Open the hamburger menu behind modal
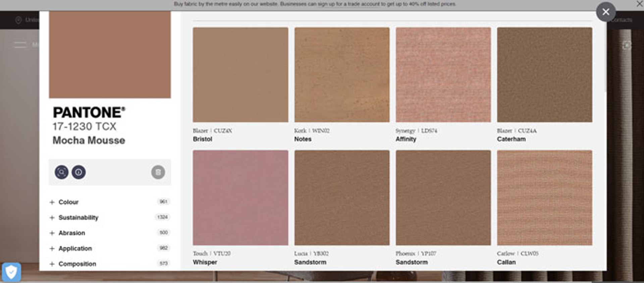Screen dimensions: 644x283 [x=20, y=45]
